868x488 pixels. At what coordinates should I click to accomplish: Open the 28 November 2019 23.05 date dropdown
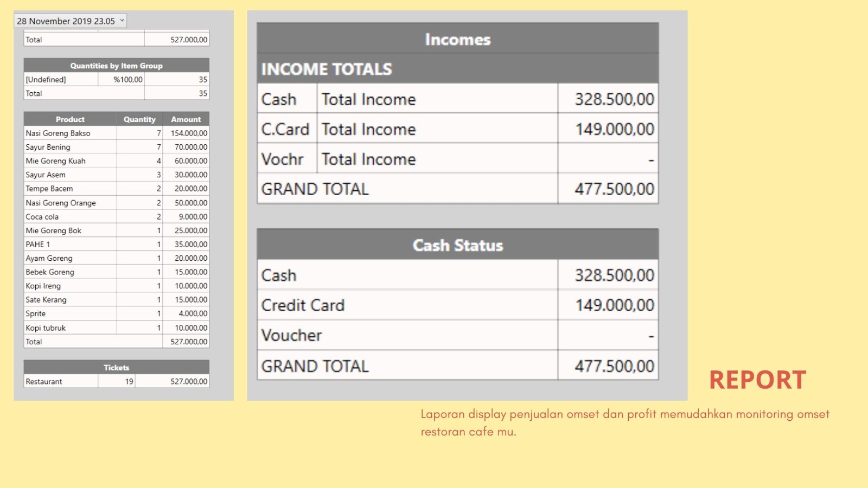[70, 21]
